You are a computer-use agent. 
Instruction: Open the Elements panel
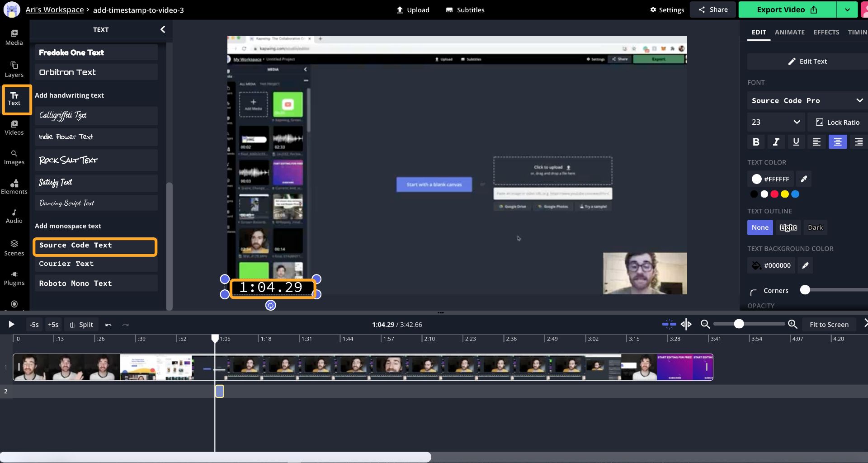pos(14,186)
